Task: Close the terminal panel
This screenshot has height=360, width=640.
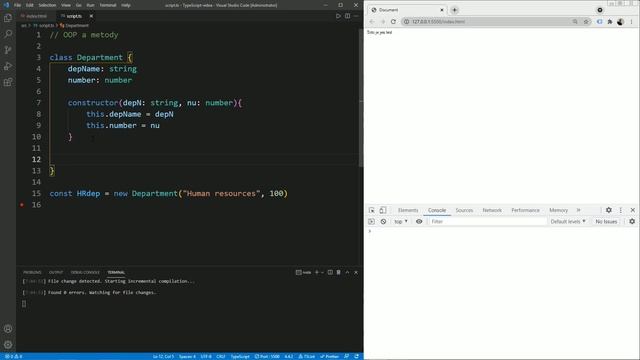Action: (356, 272)
